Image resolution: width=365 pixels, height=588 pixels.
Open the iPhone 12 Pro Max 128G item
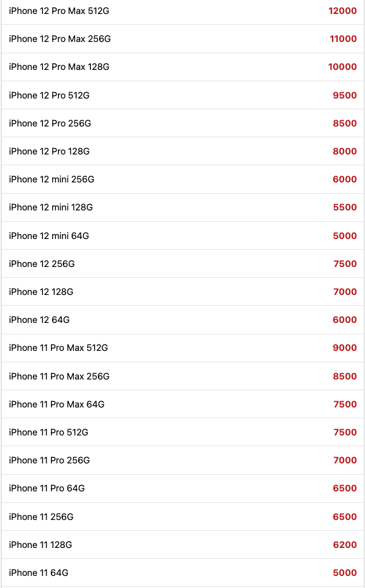click(x=182, y=67)
